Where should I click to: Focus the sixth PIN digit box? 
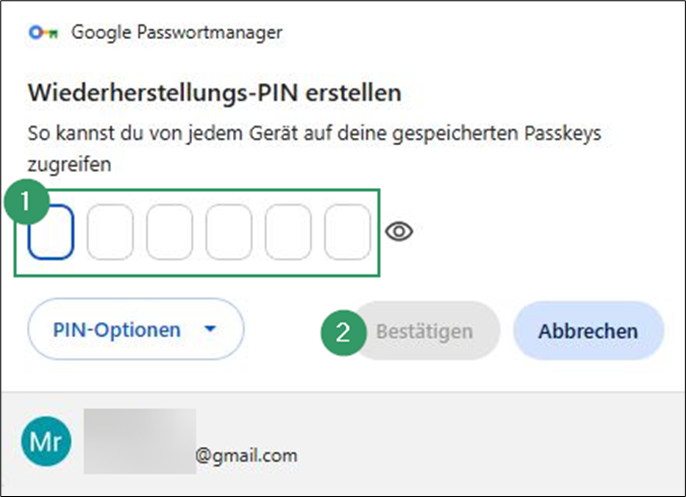[x=347, y=232]
